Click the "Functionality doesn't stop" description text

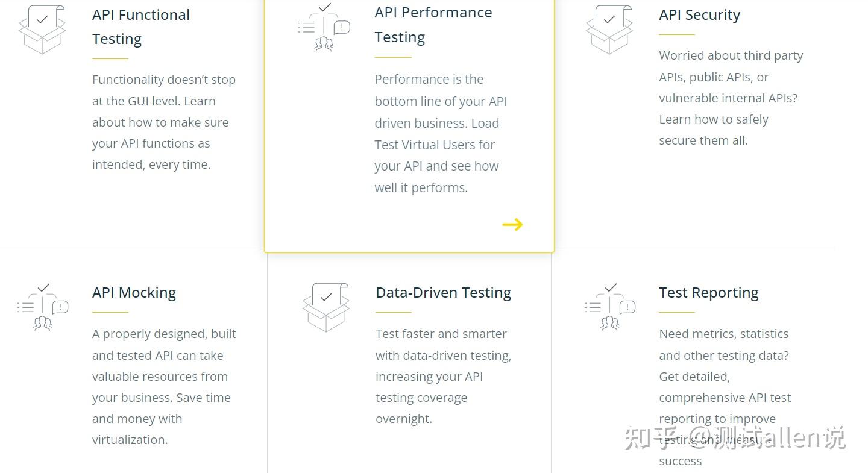pyautogui.click(x=163, y=122)
